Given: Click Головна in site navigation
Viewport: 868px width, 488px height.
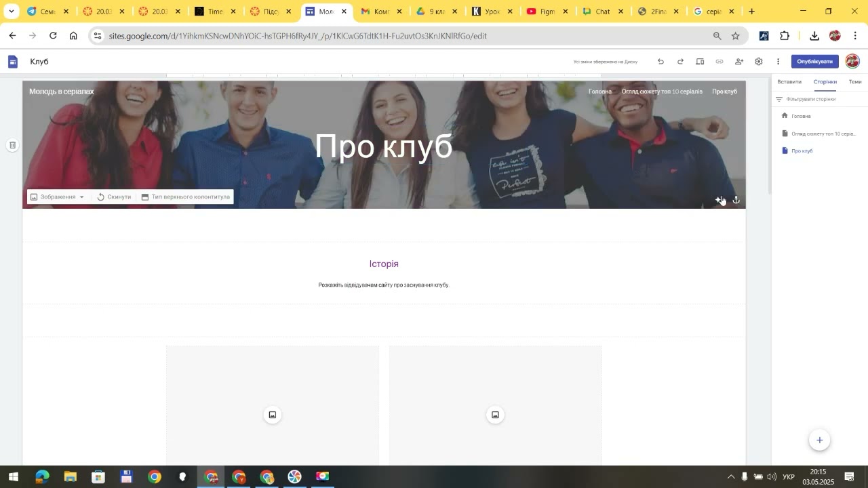Looking at the screenshot, I should (x=600, y=91).
